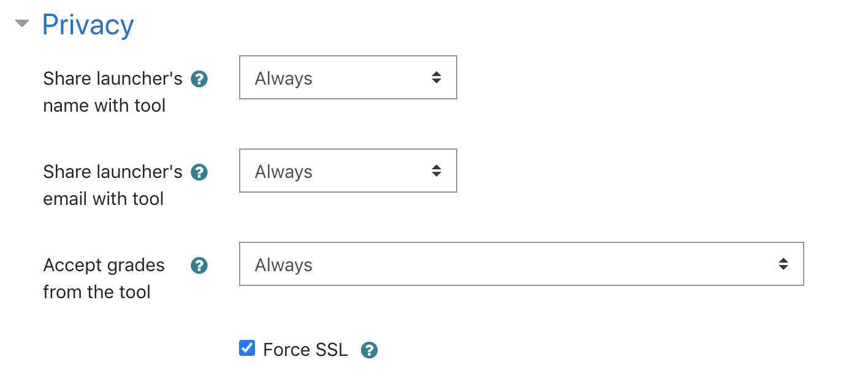Click 'Always' value in launcher's email field
868x389 pixels.
[284, 172]
